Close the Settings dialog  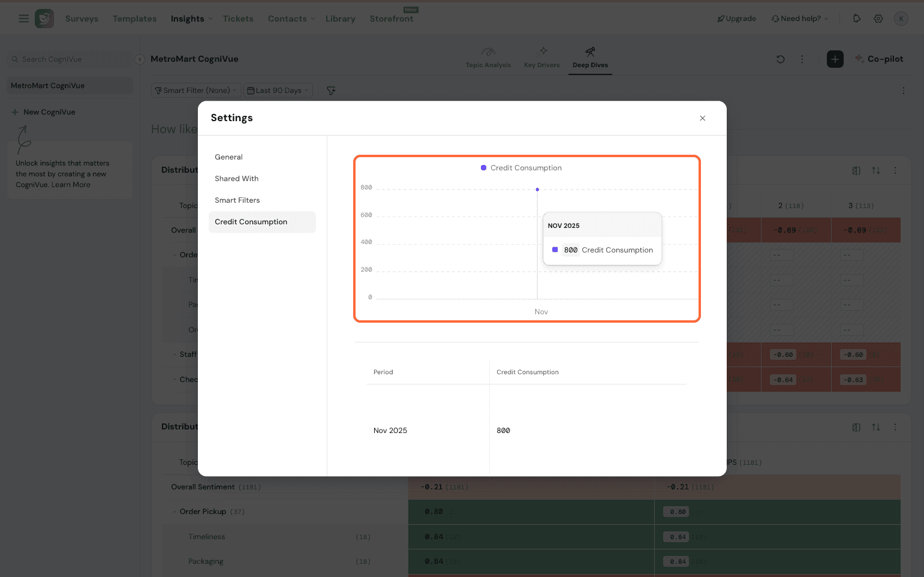[702, 118]
